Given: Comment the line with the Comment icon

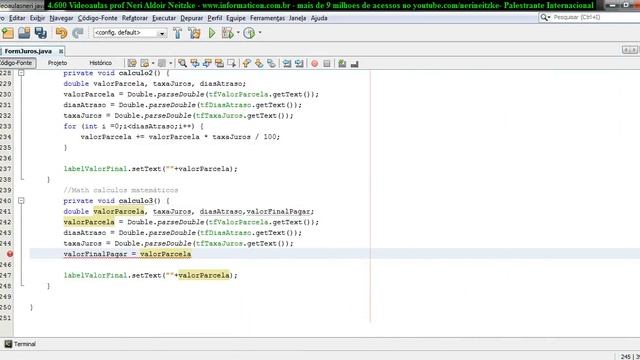Looking at the screenshot, I should (x=342, y=63).
